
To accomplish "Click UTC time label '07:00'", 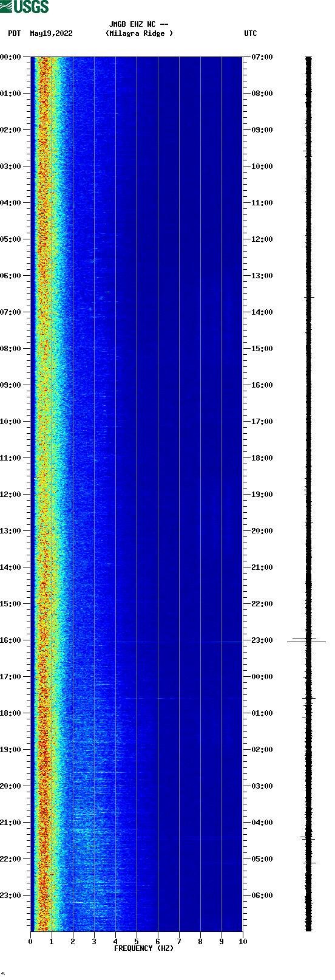I will 262,57.
